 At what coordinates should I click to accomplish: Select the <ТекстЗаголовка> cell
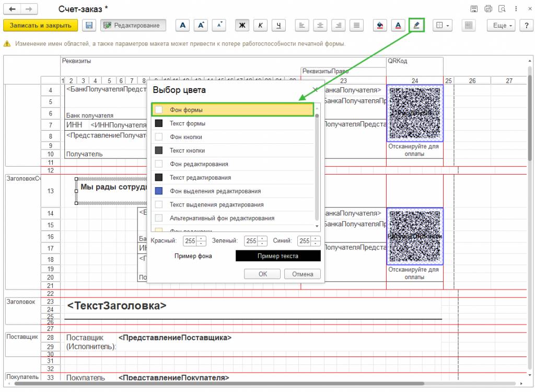117,306
